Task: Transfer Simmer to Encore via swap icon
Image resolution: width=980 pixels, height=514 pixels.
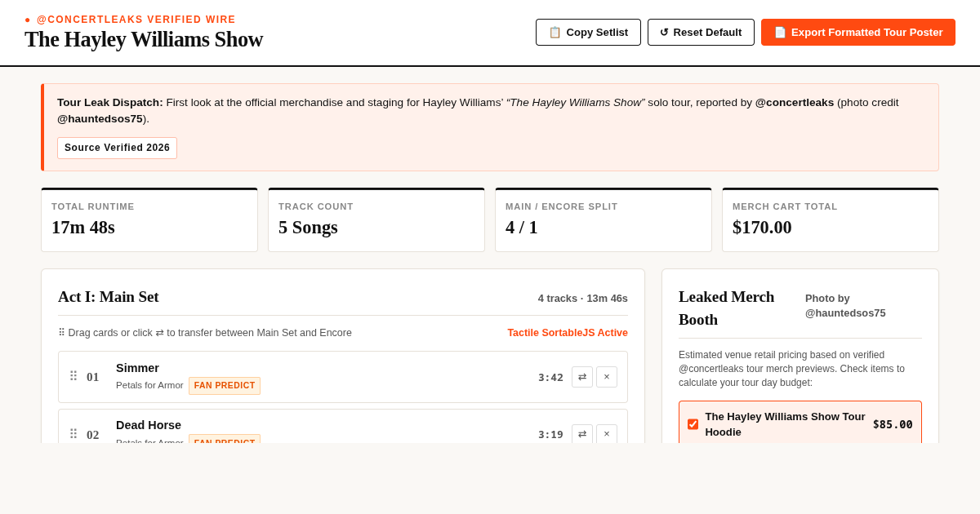Action: click(x=582, y=377)
